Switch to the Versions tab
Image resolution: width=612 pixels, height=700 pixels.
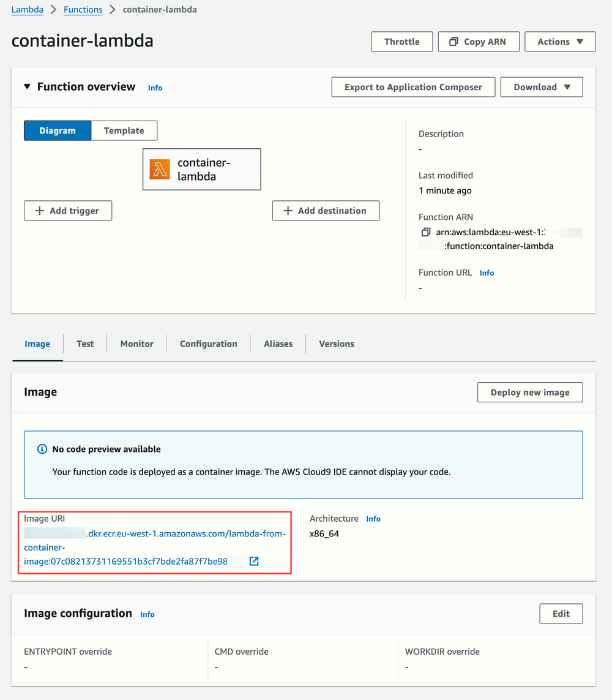coord(336,344)
